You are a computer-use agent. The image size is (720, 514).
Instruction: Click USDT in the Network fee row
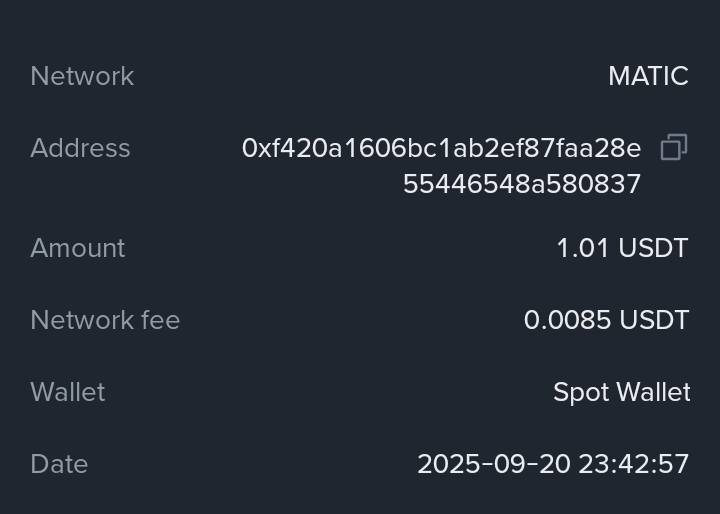(654, 320)
